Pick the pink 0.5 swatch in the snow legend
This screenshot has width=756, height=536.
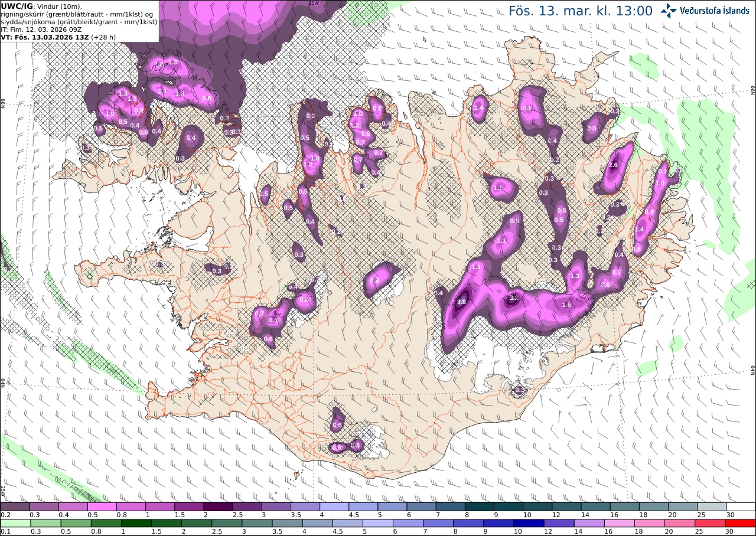click(102, 506)
